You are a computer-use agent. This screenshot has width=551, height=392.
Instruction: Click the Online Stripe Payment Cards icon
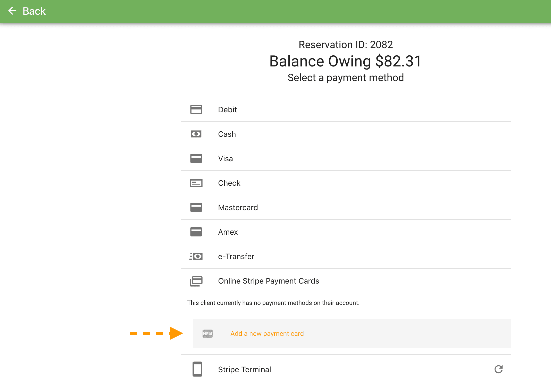point(196,281)
